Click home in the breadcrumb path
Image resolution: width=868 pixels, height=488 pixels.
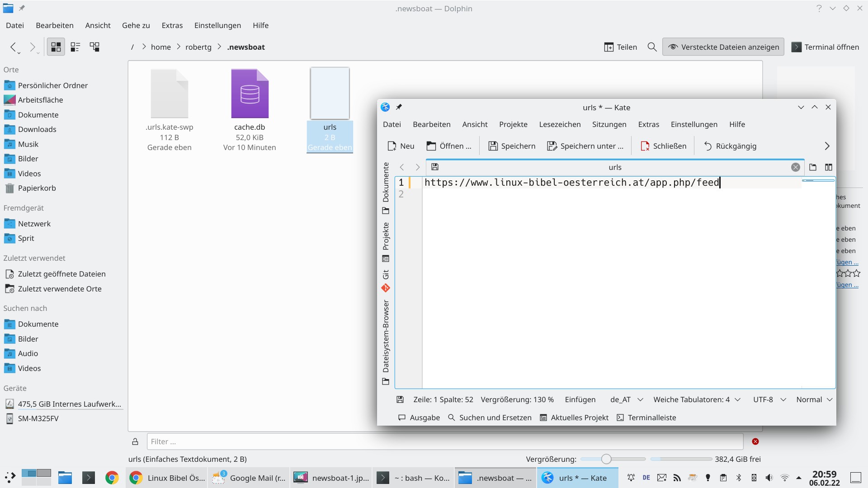pos(160,47)
